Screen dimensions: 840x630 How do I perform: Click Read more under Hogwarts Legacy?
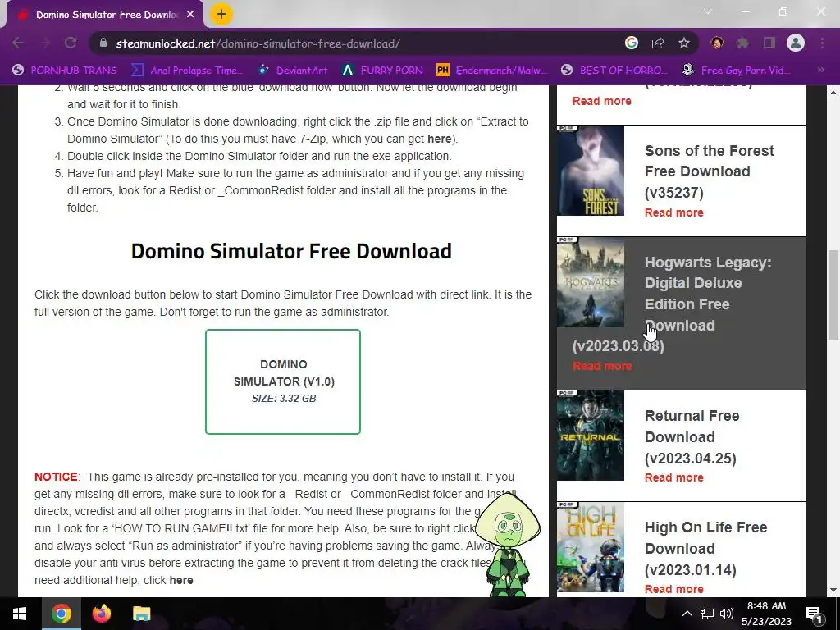pos(602,366)
